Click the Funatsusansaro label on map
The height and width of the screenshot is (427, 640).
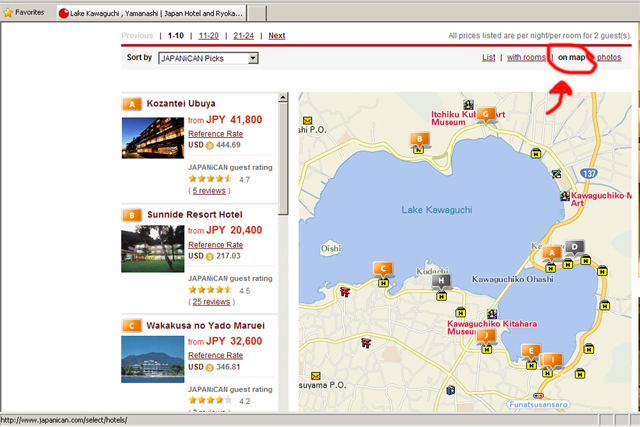point(538,405)
